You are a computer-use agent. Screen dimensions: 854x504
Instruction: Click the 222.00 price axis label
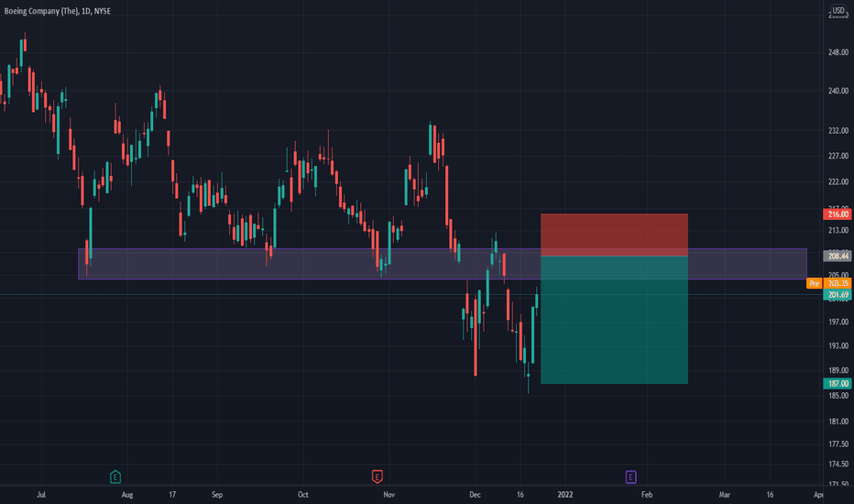click(x=838, y=181)
